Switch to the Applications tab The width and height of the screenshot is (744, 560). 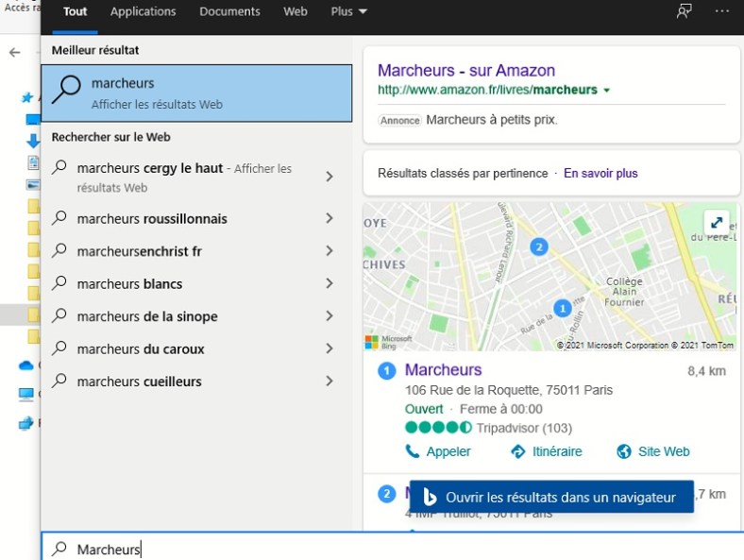click(x=143, y=11)
